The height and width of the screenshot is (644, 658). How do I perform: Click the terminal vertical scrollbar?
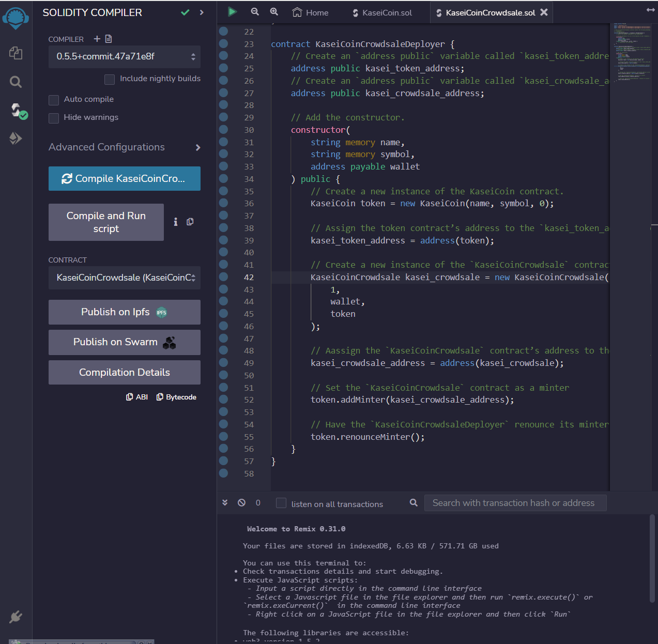(x=652, y=558)
